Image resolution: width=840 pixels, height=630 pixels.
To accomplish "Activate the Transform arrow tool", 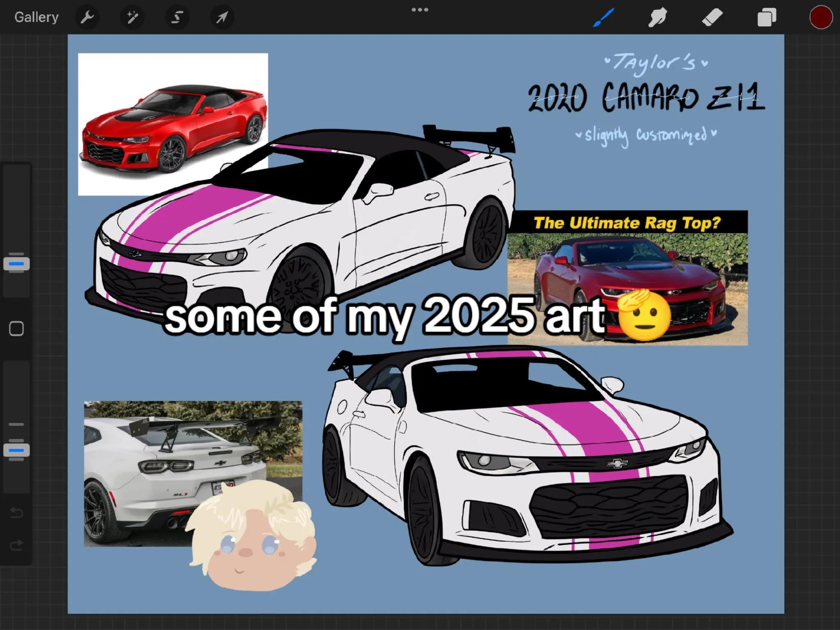I will coord(222,17).
